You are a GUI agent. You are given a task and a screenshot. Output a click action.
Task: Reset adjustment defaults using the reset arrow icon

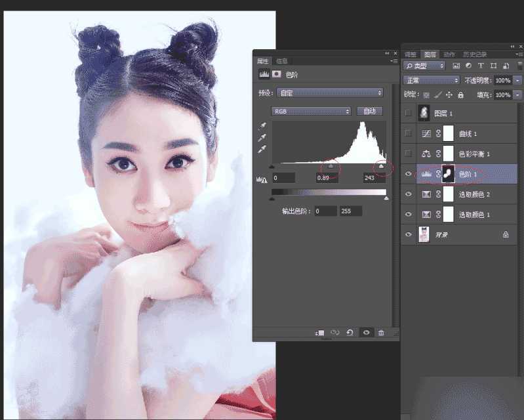point(350,332)
